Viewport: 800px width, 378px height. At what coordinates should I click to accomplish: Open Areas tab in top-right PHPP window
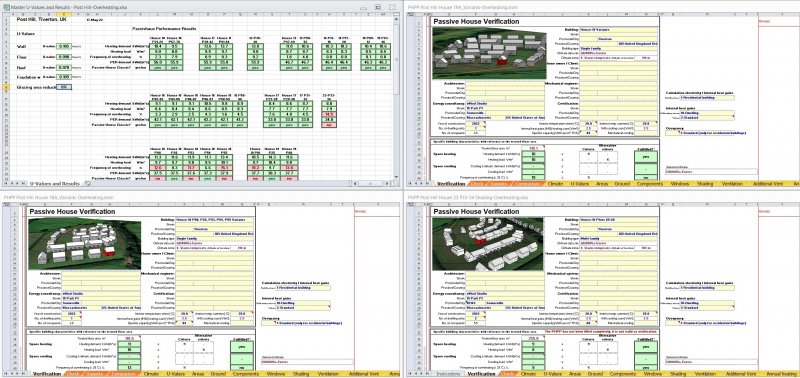pyautogui.click(x=602, y=184)
